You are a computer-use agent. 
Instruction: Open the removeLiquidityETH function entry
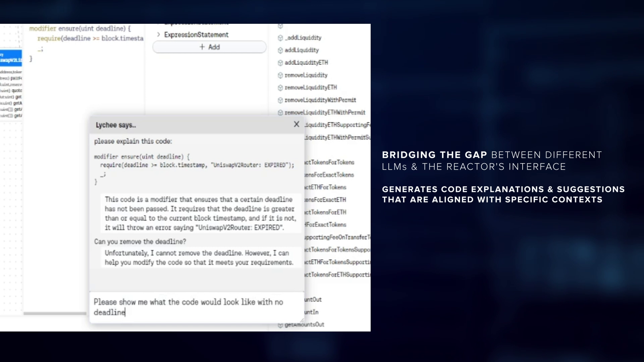pyautogui.click(x=311, y=87)
